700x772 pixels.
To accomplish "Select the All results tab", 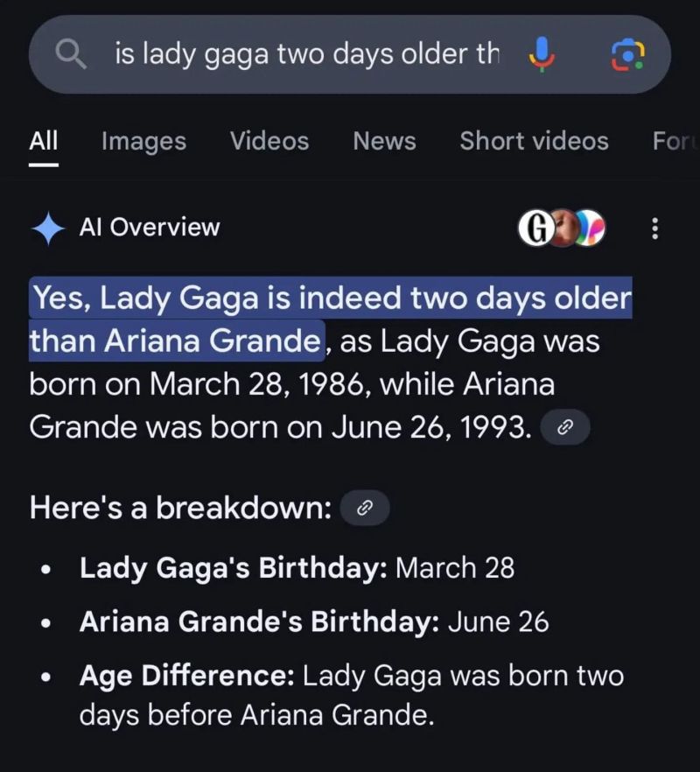I will [42, 142].
